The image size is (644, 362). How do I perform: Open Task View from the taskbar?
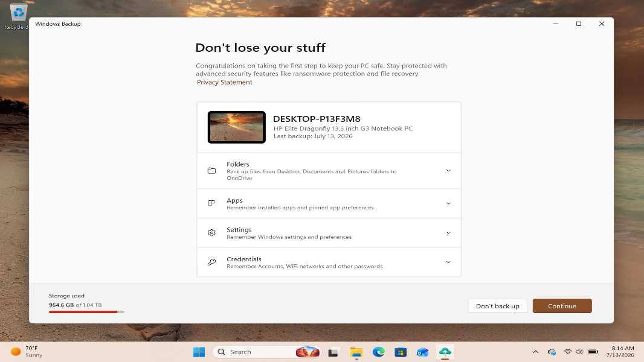333,352
